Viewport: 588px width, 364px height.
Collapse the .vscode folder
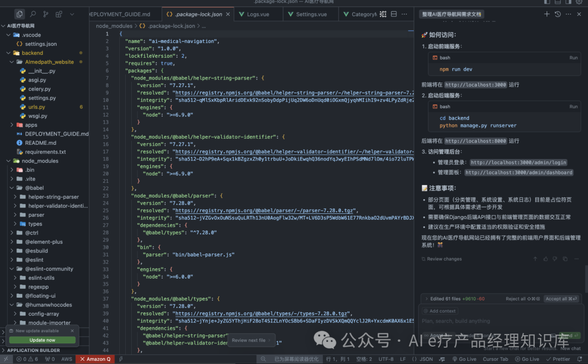click(8, 35)
